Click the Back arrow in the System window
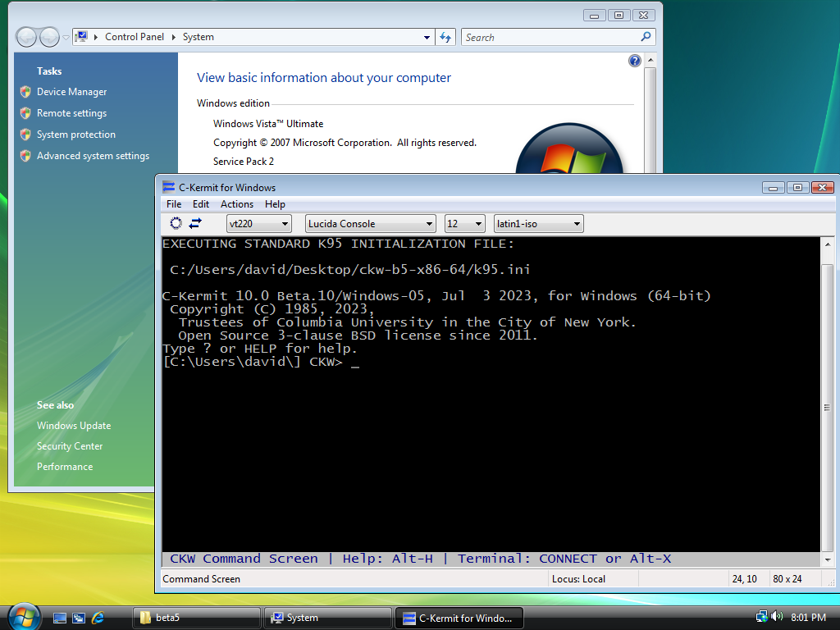This screenshot has width=840, height=630. pos(26,37)
